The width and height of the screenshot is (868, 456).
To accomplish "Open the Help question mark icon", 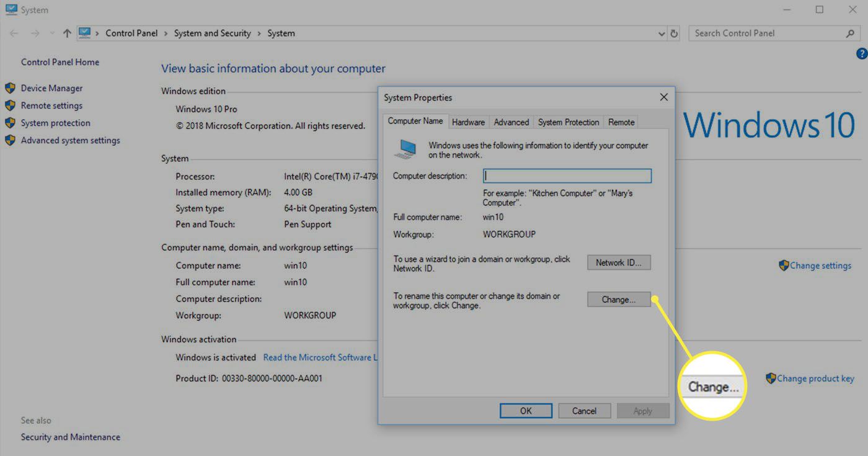I will coord(862,55).
